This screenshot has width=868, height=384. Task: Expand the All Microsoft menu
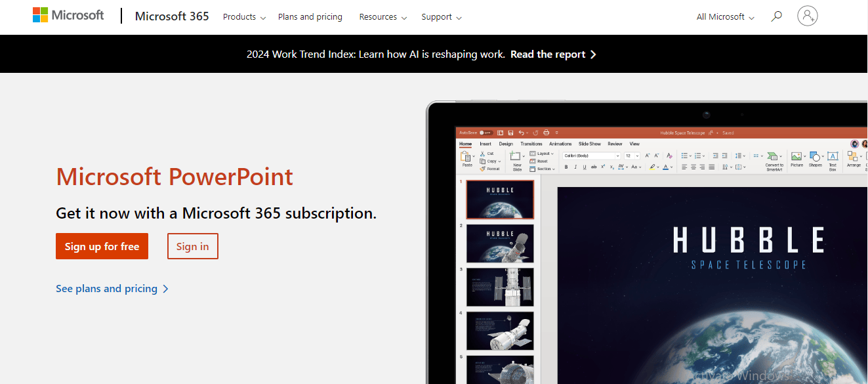tap(725, 17)
